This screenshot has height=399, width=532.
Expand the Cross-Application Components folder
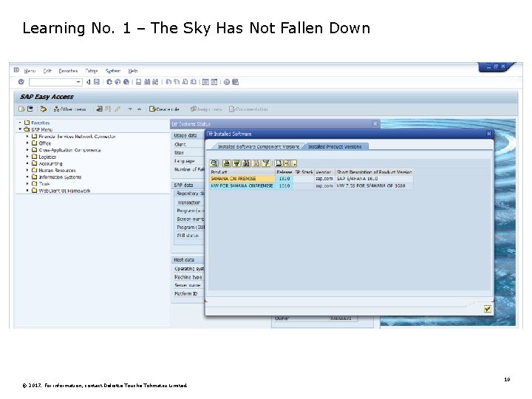(x=27, y=150)
